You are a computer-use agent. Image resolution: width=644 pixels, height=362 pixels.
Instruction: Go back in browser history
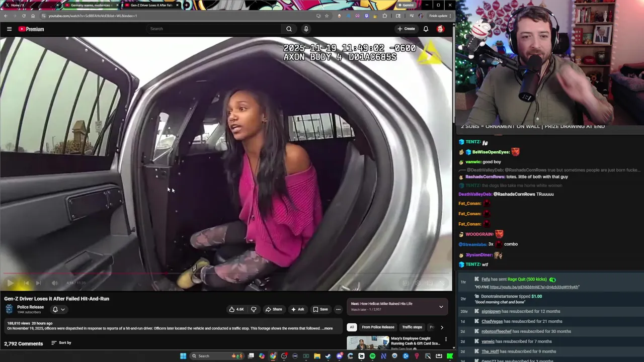click(x=6, y=16)
